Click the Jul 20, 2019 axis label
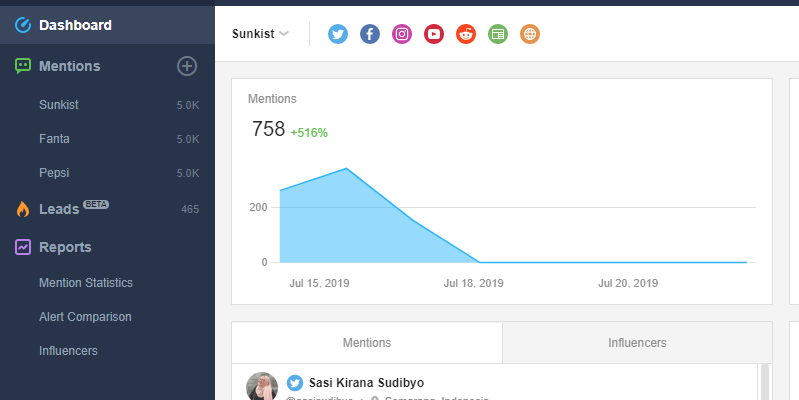Screen dimensions: 799x400 (628, 283)
